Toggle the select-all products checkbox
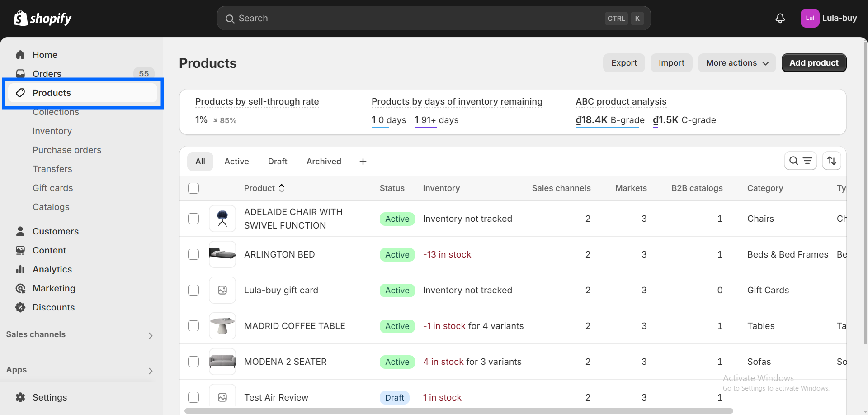Viewport: 868px width, 415px height. click(x=193, y=188)
